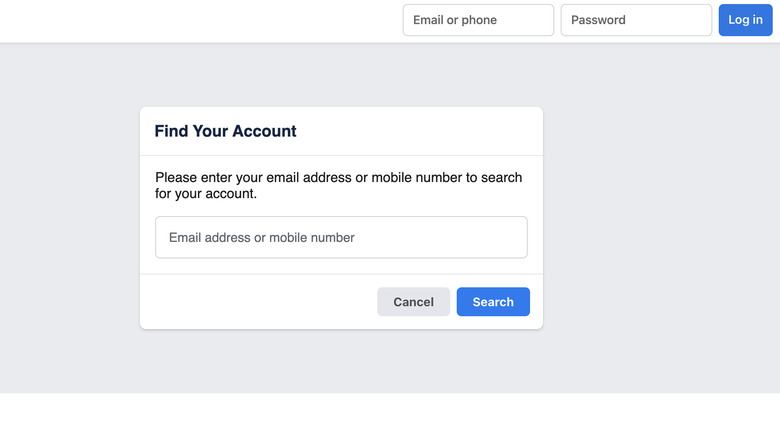Click the Email address or mobile number input
The width and height of the screenshot is (780, 438).
[341, 238]
